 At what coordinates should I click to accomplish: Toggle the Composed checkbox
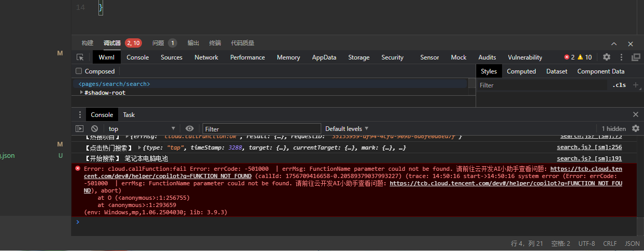79,71
